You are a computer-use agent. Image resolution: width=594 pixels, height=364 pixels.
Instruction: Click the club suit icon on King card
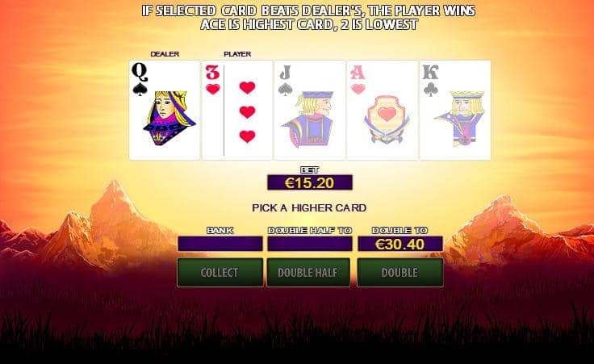click(430, 90)
